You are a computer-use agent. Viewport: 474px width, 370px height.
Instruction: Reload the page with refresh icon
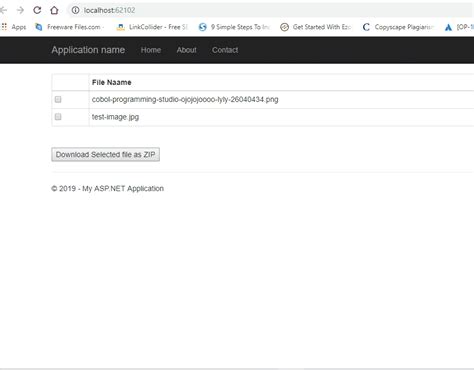(x=37, y=10)
